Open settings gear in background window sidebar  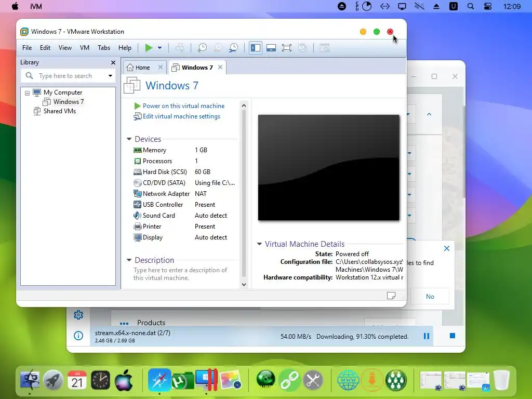(78, 315)
